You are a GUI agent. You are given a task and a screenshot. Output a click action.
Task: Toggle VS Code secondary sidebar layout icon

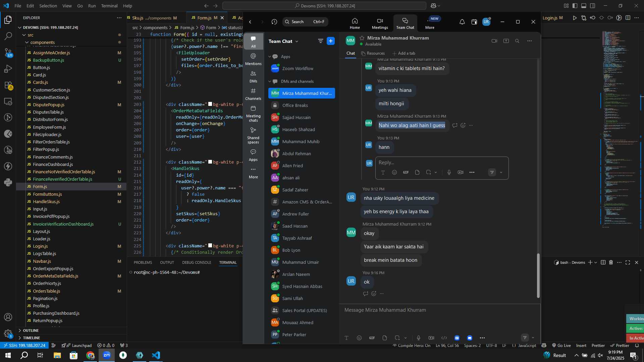coord(593,6)
